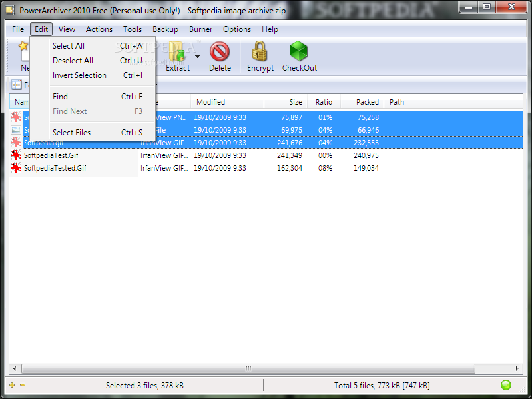This screenshot has width=532, height=399.
Task: Click the yellow plus icon in status bar
Action: pyautogui.click(x=12, y=385)
